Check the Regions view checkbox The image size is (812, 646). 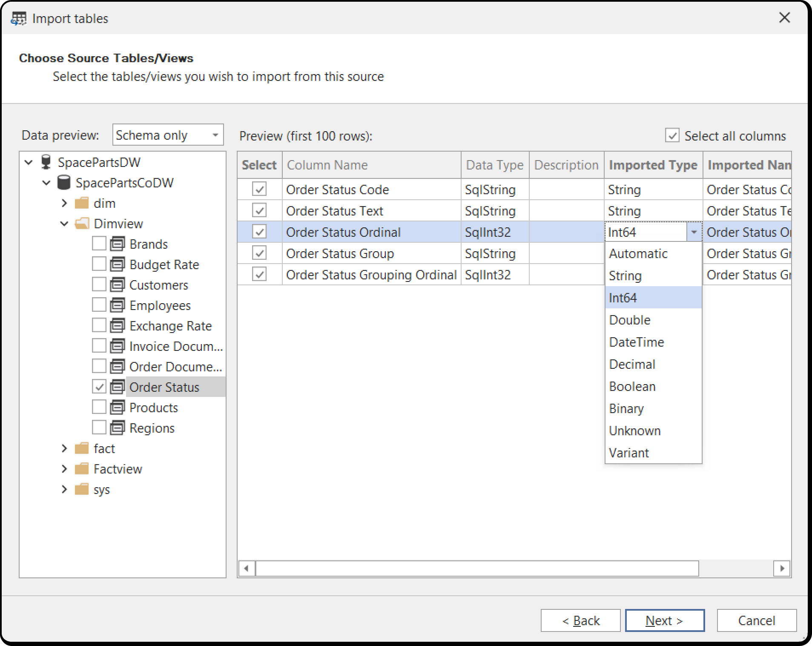point(99,428)
